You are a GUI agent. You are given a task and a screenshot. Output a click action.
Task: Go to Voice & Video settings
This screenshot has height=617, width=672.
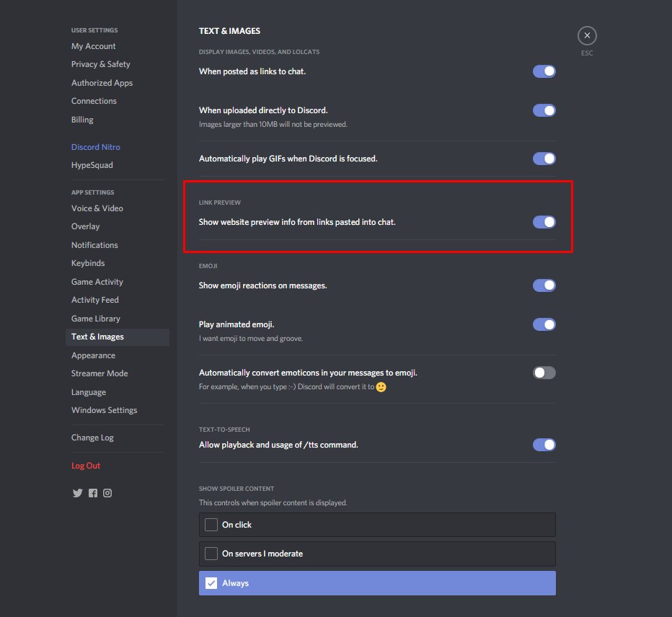[97, 208]
